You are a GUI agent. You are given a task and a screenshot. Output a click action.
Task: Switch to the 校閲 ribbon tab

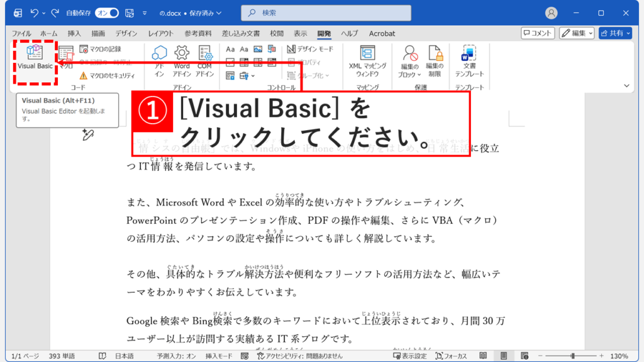click(275, 33)
